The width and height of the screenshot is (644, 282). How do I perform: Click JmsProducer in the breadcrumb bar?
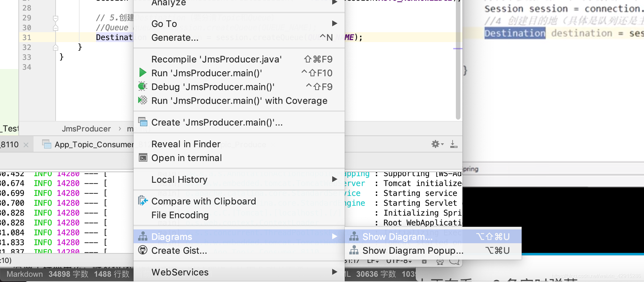(86, 129)
